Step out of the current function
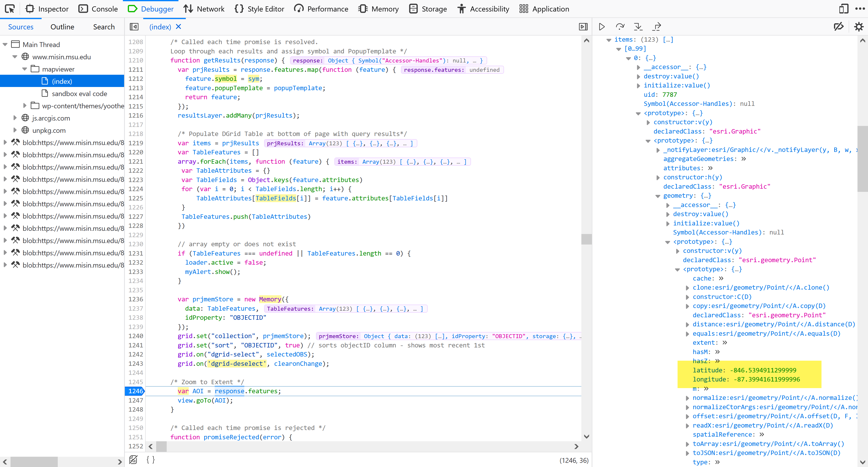The width and height of the screenshot is (868, 467). point(657,27)
